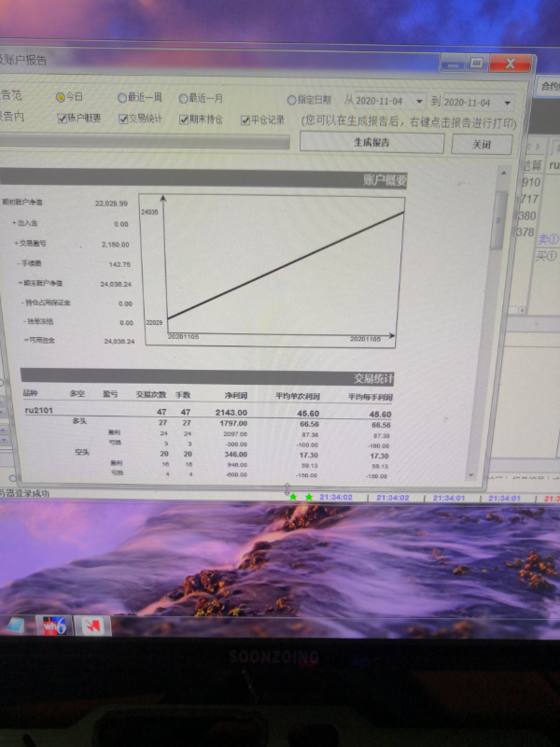Click the 净利润 column header
The width and height of the screenshot is (560, 747).
[x=236, y=395]
